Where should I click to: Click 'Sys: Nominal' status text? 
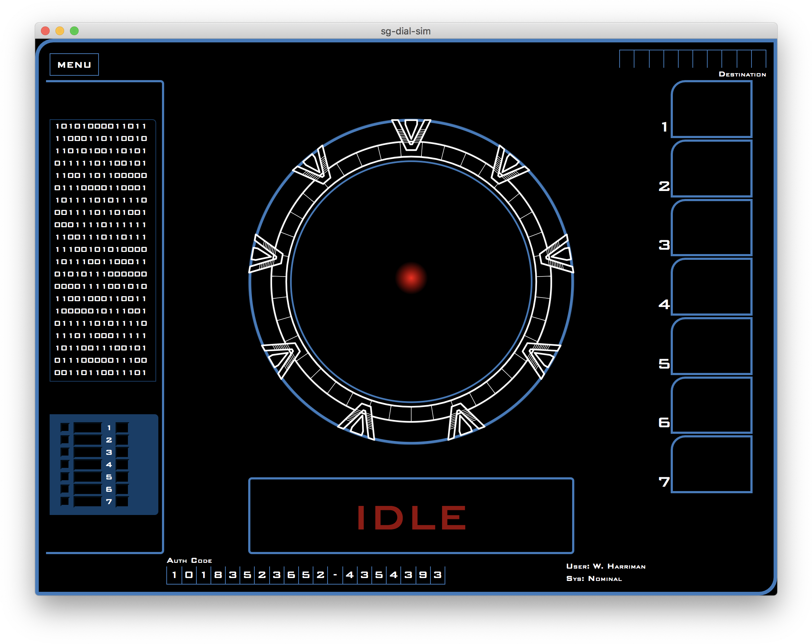594,578
